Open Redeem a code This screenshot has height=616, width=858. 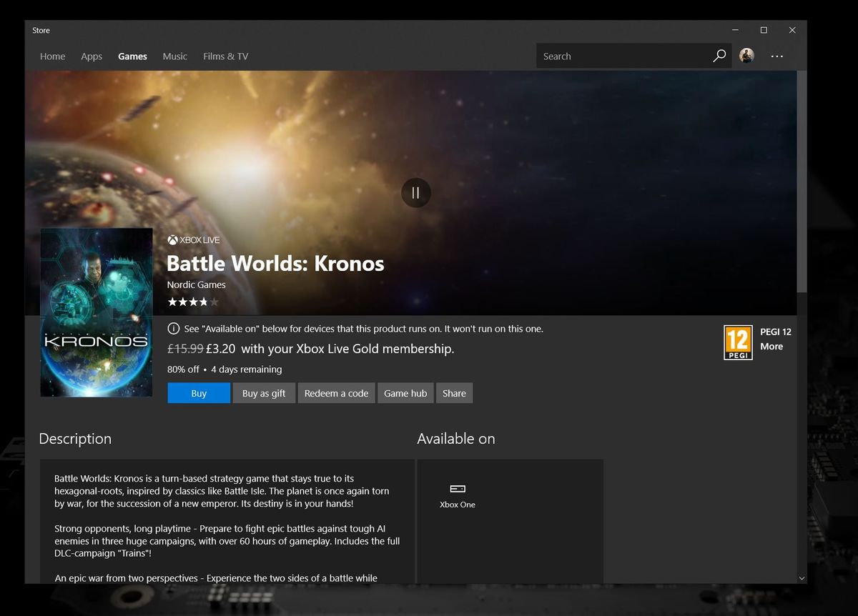pyautogui.click(x=336, y=392)
